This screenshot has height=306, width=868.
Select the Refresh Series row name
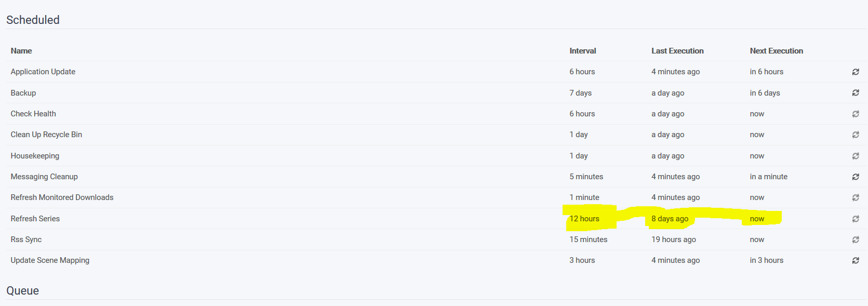click(x=35, y=219)
